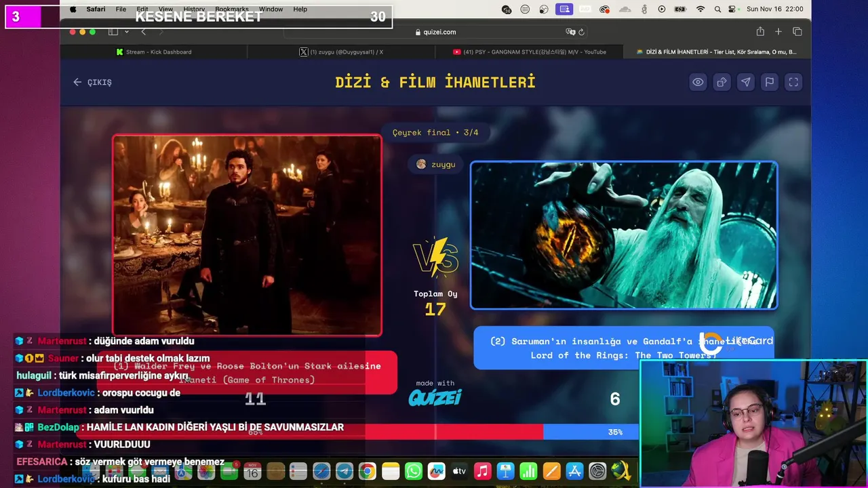Click the paper plane send icon
This screenshot has height=488, width=868.
click(745, 82)
